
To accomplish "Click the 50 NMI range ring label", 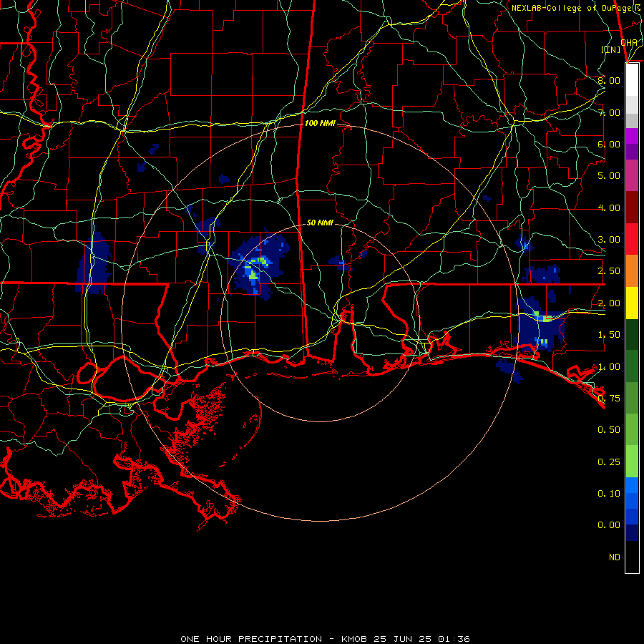I will [320, 223].
